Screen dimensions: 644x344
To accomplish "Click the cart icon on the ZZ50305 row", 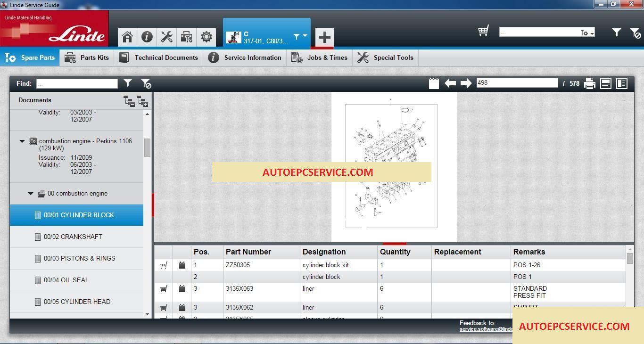I will tap(163, 265).
